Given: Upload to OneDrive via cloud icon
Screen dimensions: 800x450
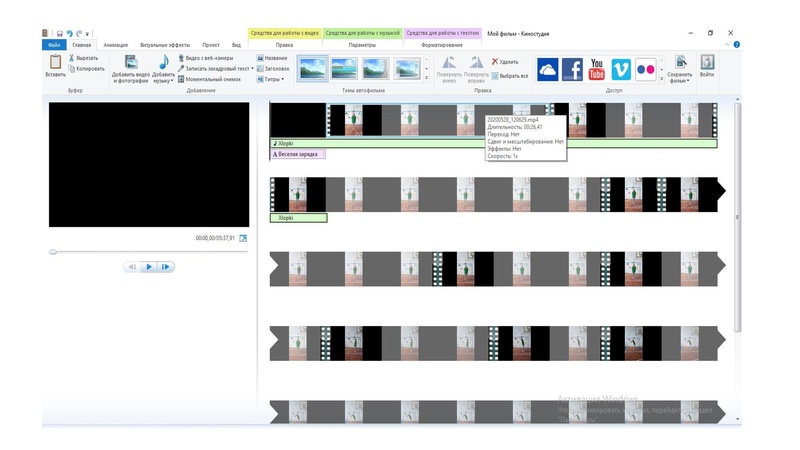Looking at the screenshot, I should (x=548, y=69).
